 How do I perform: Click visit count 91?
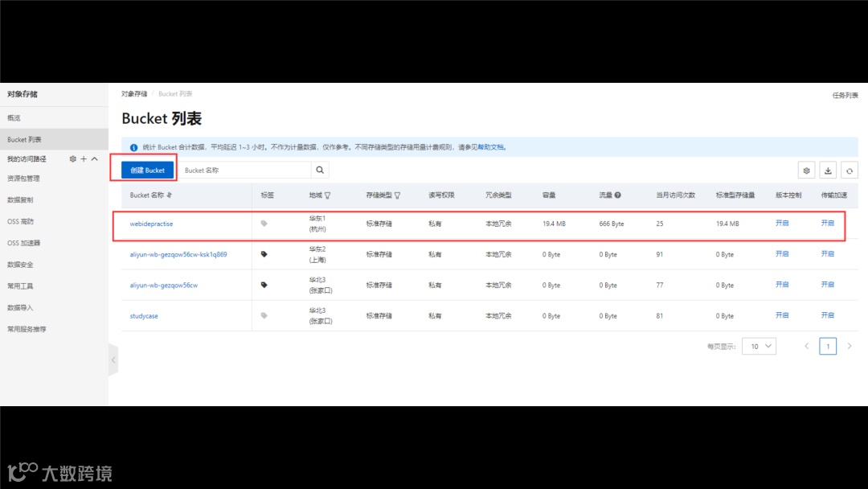pyautogui.click(x=659, y=255)
